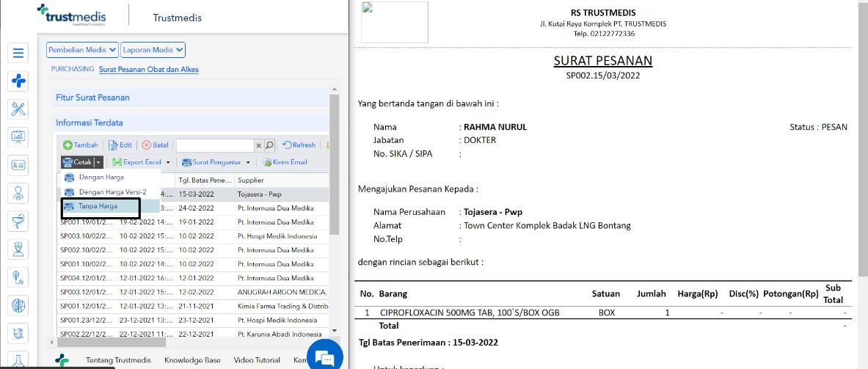
Task: Select row SP001.23/12/2... in the list
Action: 193,321
